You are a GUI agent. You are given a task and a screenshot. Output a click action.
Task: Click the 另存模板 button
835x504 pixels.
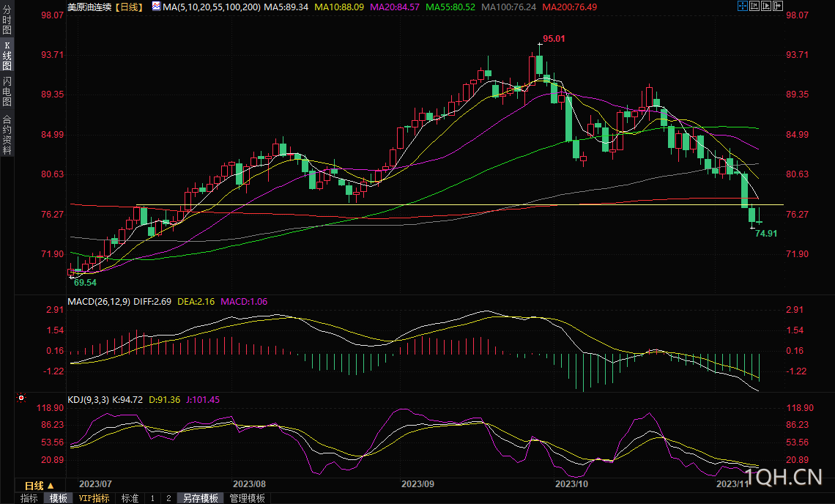pyautogui.click(x=200, y=498)
